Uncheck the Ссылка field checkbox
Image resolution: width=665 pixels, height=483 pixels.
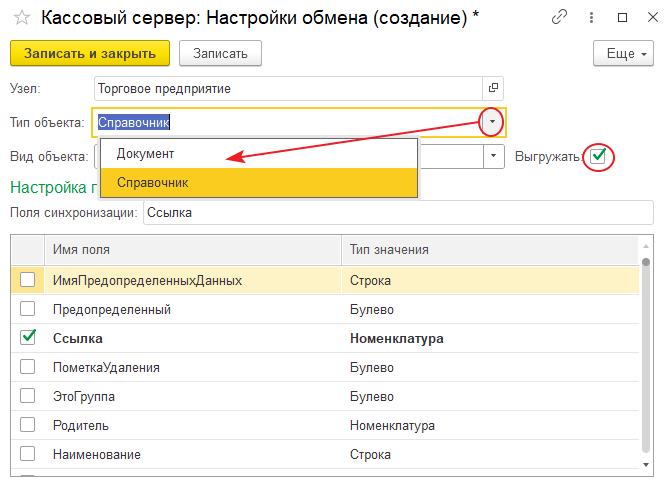click(28, 339)
